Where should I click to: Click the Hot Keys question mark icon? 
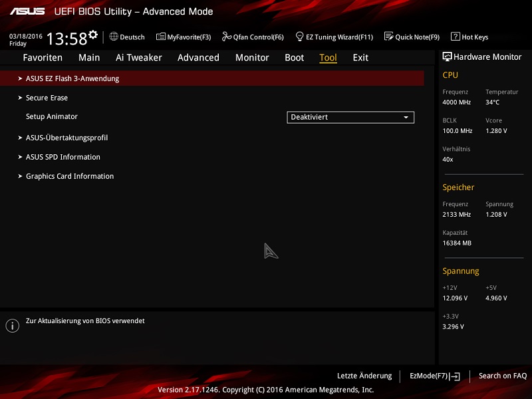456,37
